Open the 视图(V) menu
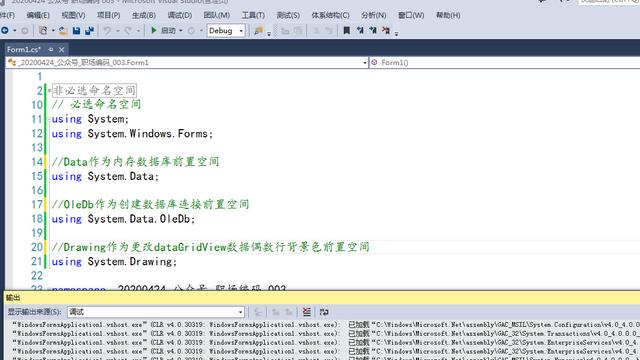Screen dimensions: 640x360 tap(73, 15)
